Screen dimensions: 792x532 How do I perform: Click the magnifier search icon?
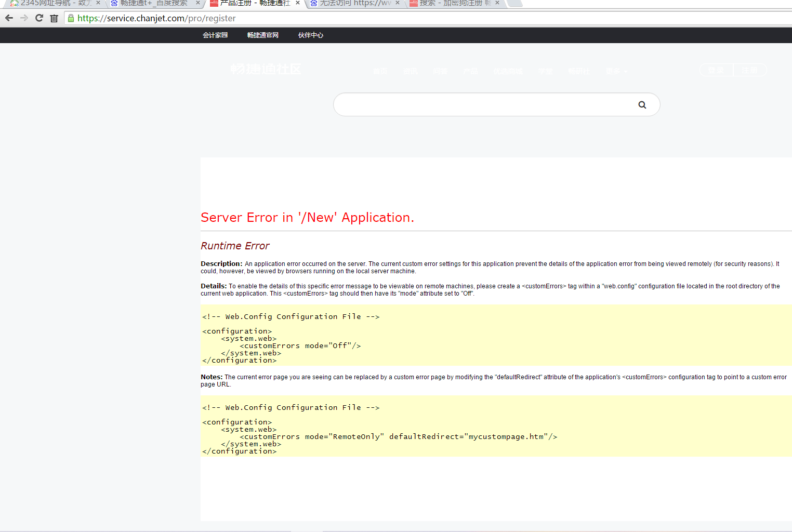pyautogui.click(x=642, y=105)
